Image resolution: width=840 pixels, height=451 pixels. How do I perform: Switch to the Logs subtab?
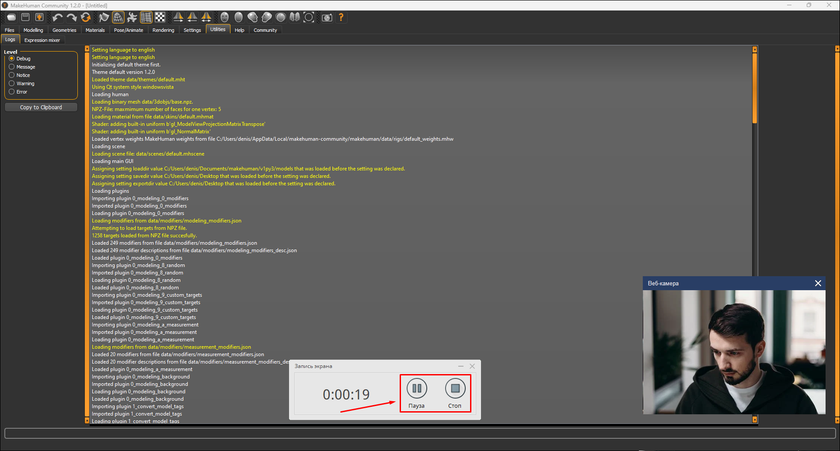[10, 40]
